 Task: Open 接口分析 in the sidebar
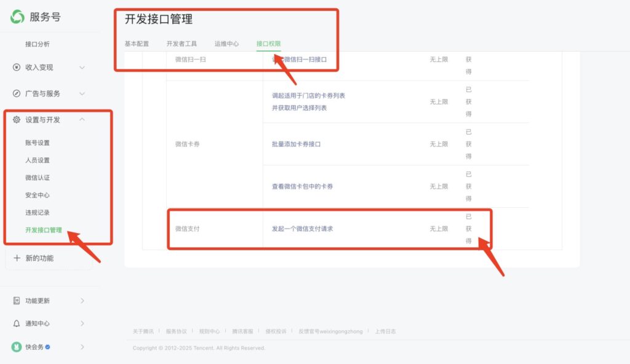click(38, 44)
